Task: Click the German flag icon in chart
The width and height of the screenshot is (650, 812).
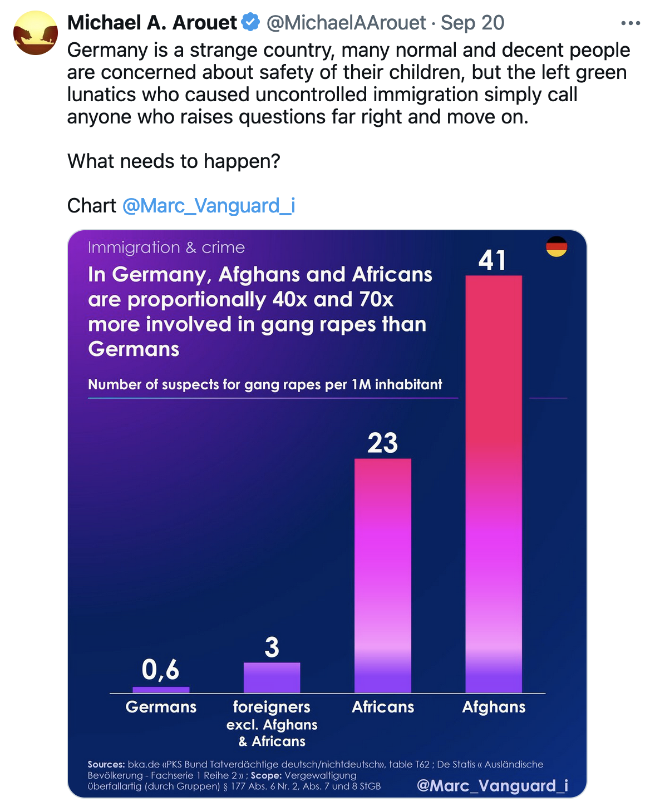Action: (x=556, y=246)
